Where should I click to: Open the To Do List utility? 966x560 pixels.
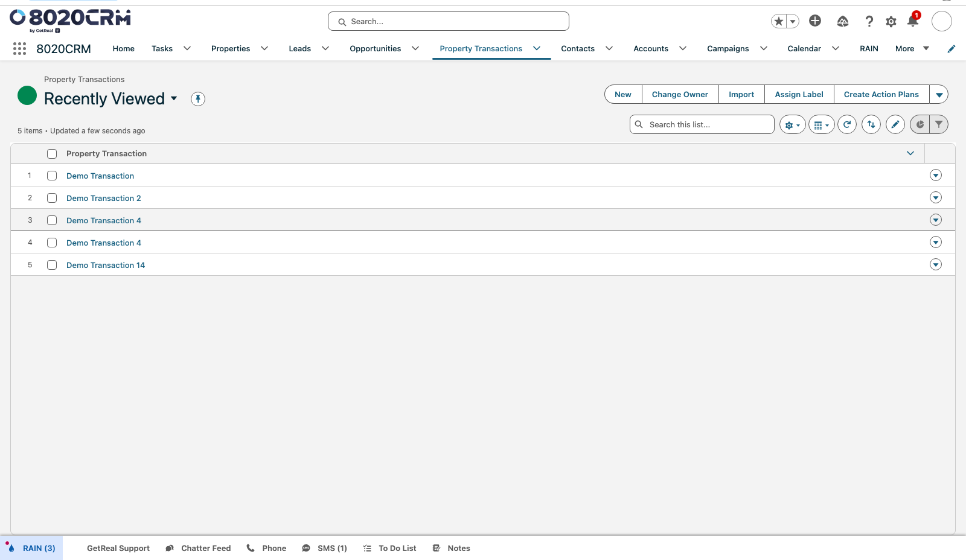pyautogui.click(x=390, y=549)
